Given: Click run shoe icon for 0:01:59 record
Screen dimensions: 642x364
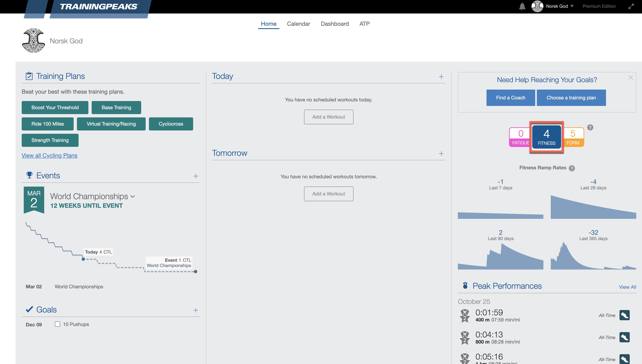Looking at the screenshot, I should pos(624,315).
